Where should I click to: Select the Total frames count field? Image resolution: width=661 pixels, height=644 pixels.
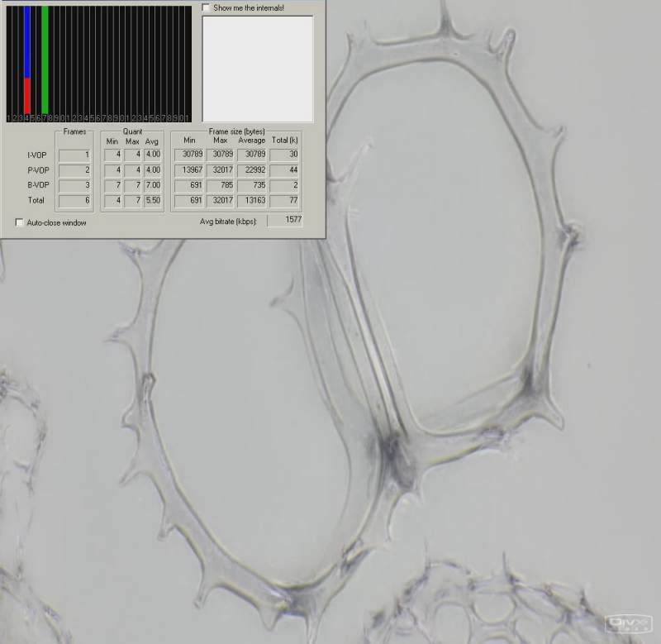point(74,200)
